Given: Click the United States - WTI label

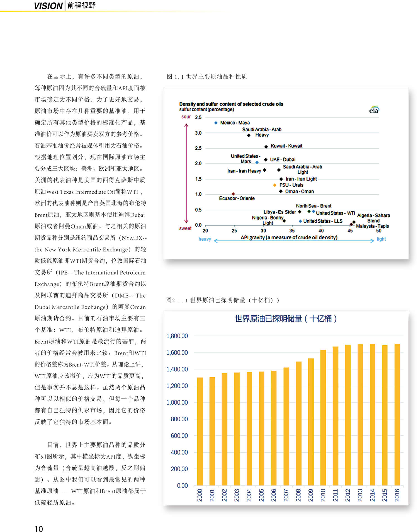Looking at the screenshot, I should coord(335,213).
